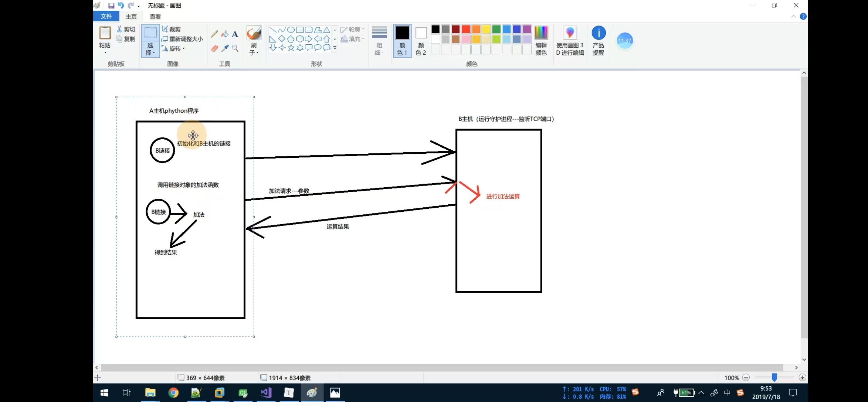Screen dimensions: 868x402
Task: Open Chrome from the taskbar
Action: pyautogui.click(x=173, y=393)
